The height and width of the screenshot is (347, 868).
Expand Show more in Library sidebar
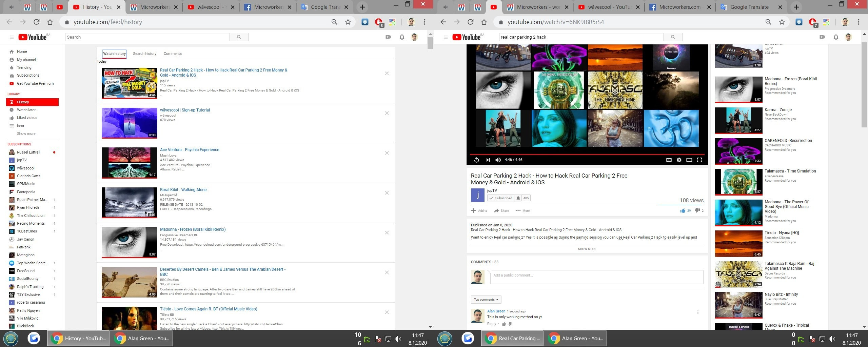pyautogui.click(x=26, y=134)
